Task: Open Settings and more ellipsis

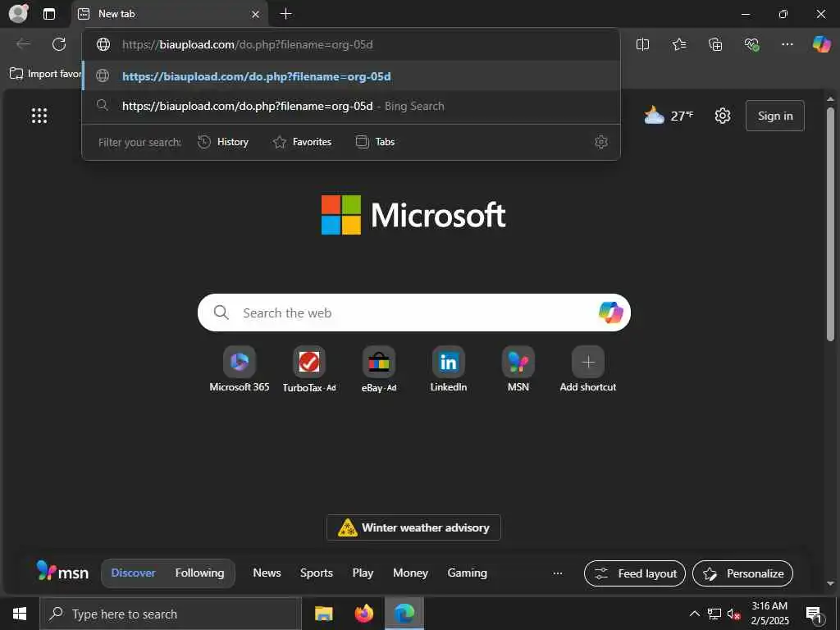Action: tap(787, 44)
